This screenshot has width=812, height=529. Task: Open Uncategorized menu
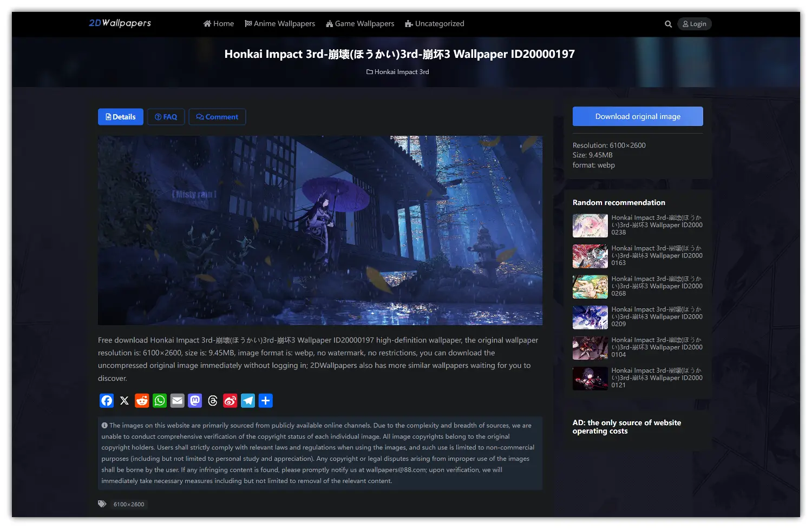pyautogui.click(x=435, y=24)
